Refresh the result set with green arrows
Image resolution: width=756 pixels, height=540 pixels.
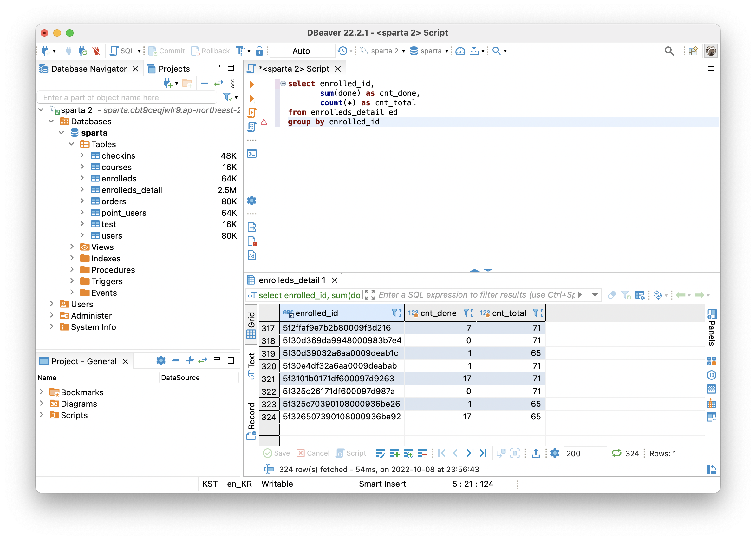(616, 453)
